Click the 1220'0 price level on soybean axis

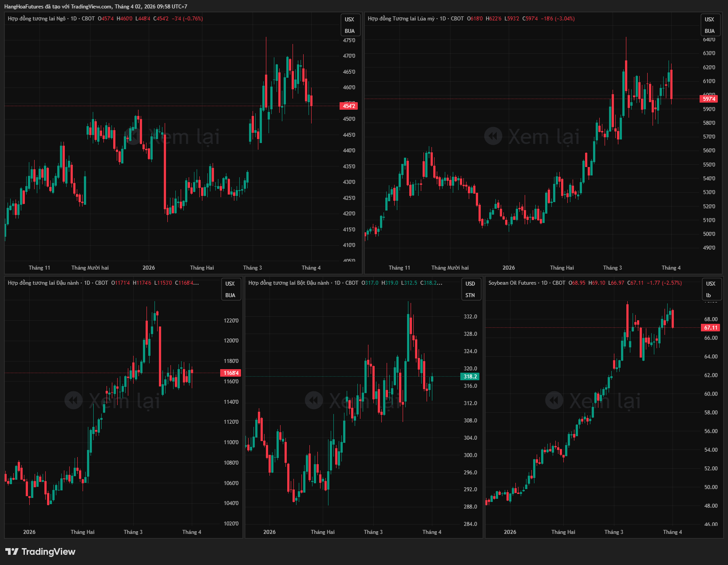[x=231, y=321]
